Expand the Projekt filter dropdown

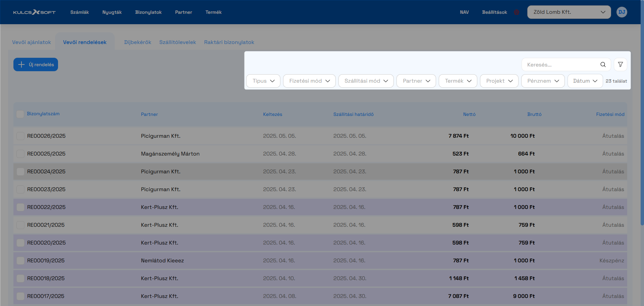pos(499,81)
